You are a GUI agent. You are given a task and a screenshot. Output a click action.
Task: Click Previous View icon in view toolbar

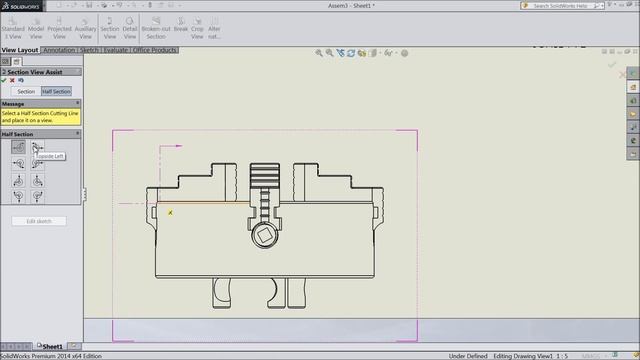pos(340,53)
